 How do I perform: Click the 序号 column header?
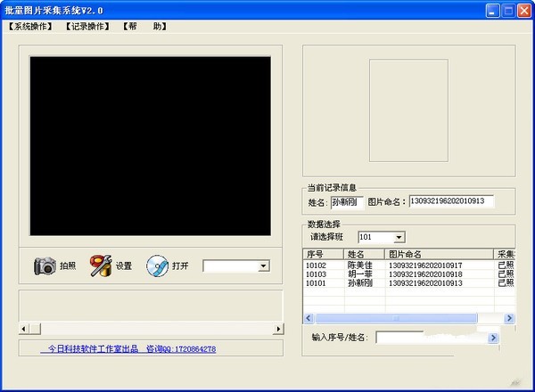tap(323, 254)
